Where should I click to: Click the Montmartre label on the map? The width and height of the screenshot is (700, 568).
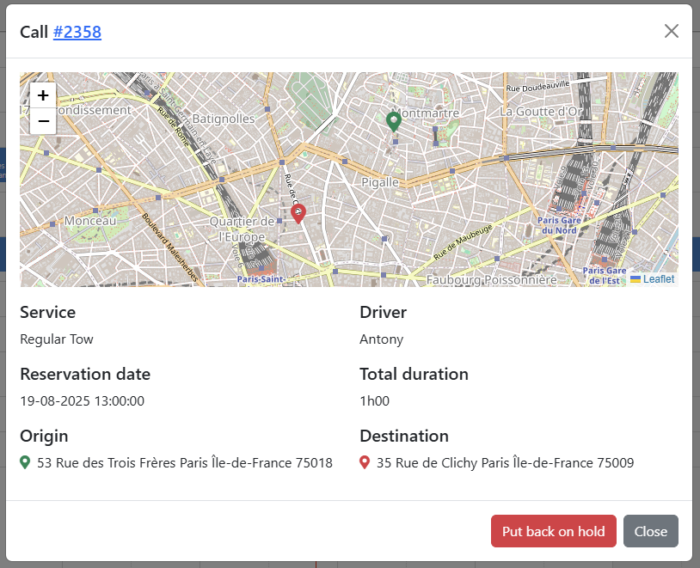pyautogui.click(x=426, y=113)
